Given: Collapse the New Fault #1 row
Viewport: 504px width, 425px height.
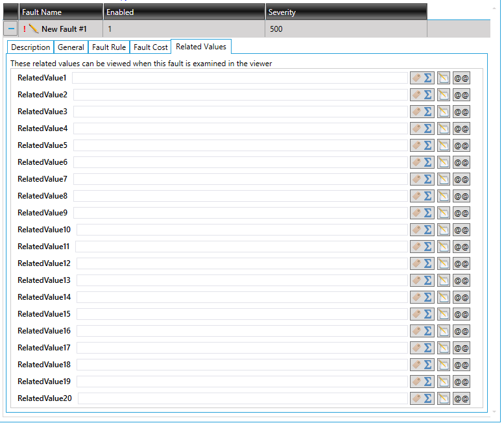Looking at the screenshot, I should (x=11, y=29).
